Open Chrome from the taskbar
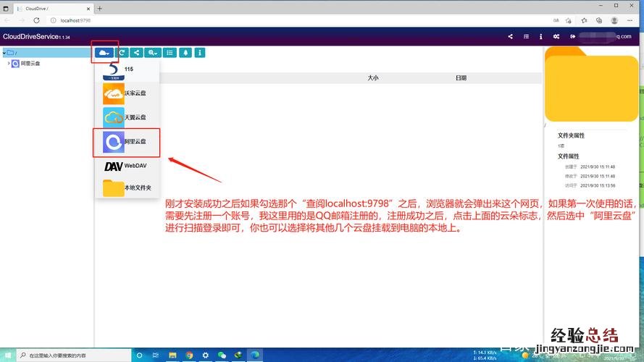644x362 pixels. point(189,355)
